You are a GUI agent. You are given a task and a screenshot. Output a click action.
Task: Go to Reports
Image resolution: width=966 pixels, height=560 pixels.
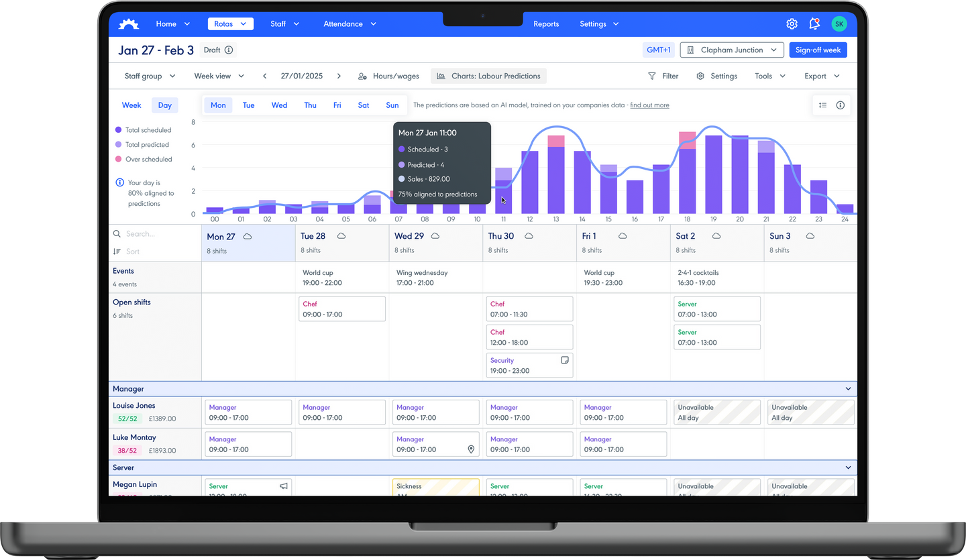(546, 23)
